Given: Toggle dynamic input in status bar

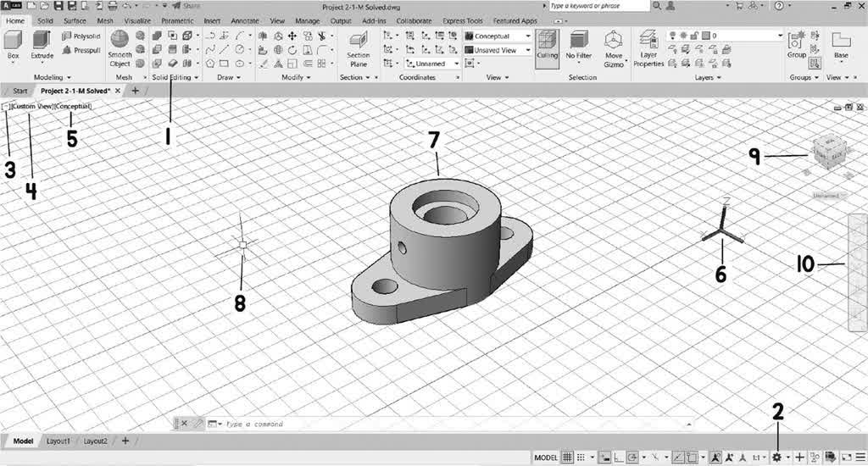Looking at the screenshot, I should 605,458.
